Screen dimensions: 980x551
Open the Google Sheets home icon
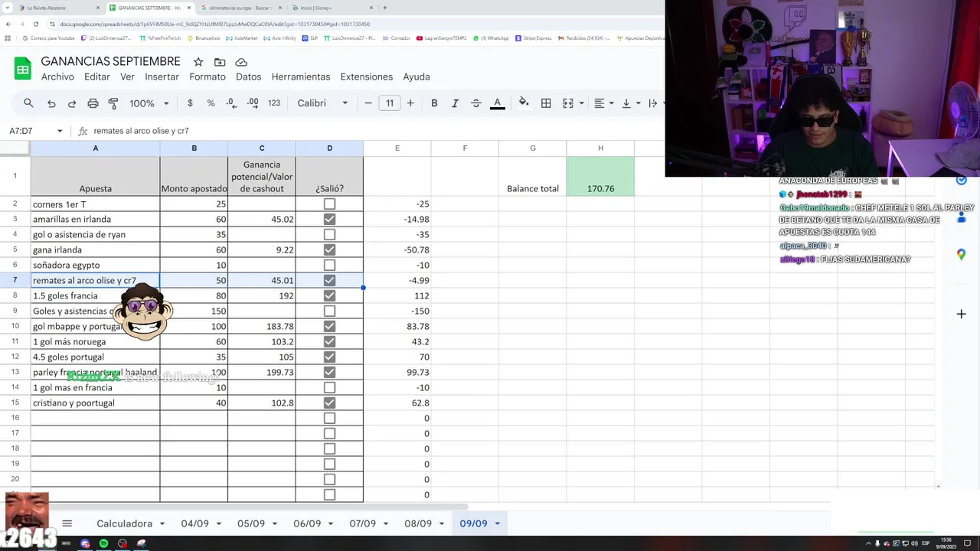coord(23,69)
